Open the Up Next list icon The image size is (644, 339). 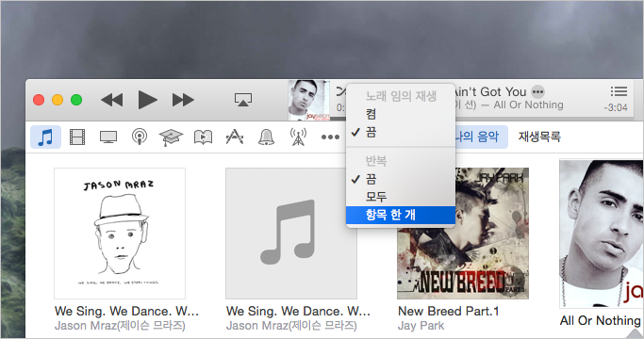(x=619, y=91)
